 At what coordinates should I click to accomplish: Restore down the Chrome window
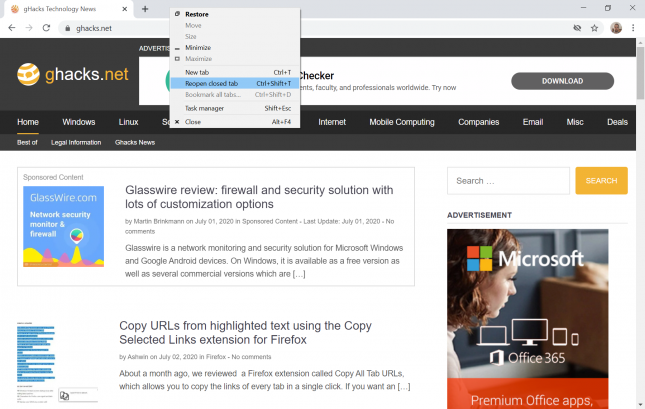click(608, 8)
